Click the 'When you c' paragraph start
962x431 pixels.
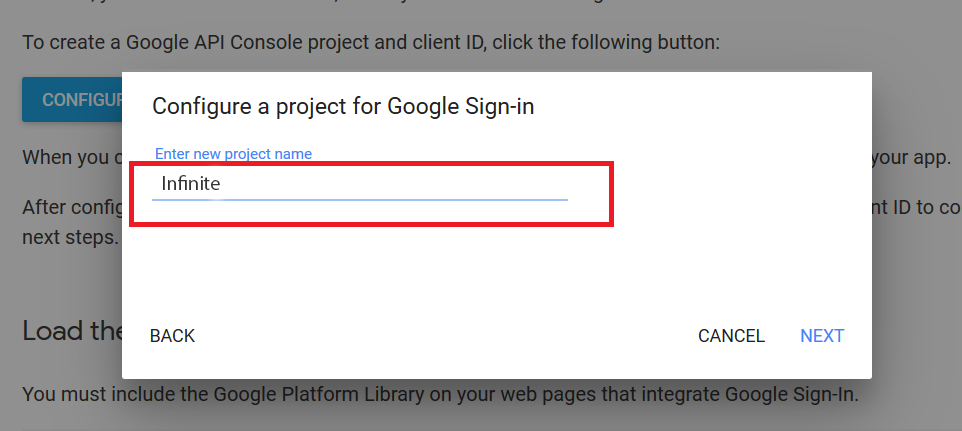[70, 158]
